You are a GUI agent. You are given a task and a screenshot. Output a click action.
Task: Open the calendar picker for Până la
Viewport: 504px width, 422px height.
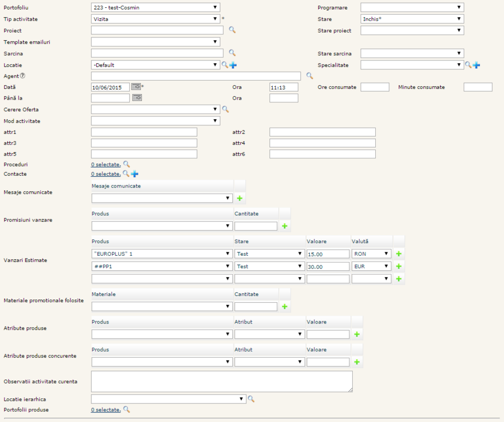137,98
